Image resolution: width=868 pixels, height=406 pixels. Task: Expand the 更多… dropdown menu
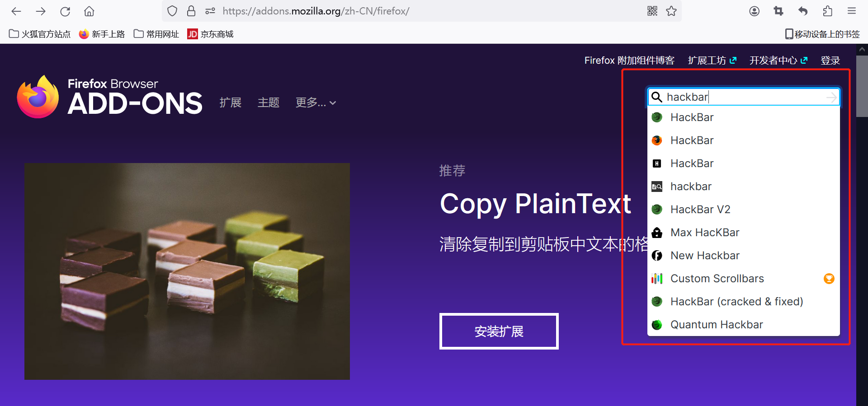coord(316,103)
